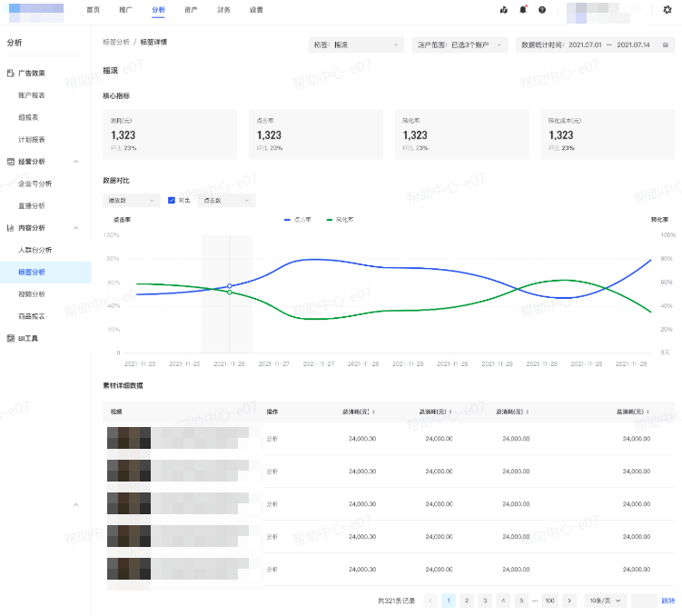This screenshot has width=682, height=616.
Task: Click the 共321条记录 record count text
Action: (x=396, y=601)
